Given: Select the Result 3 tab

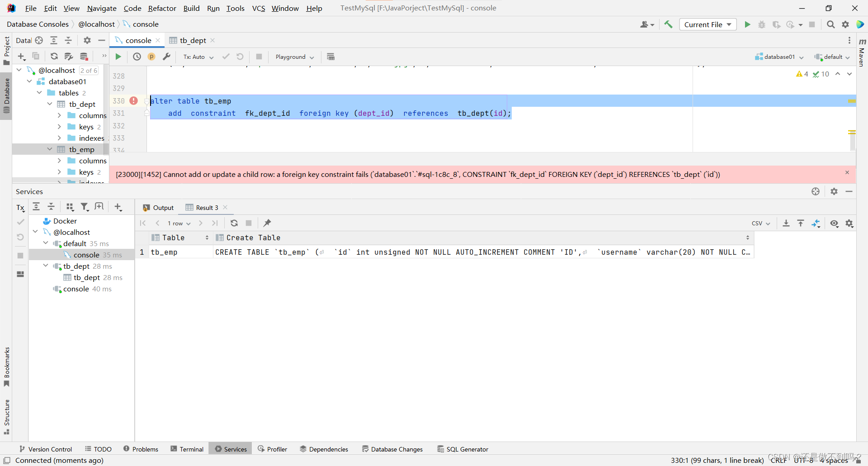Looking at the screenshot, I should pos(207,208).
